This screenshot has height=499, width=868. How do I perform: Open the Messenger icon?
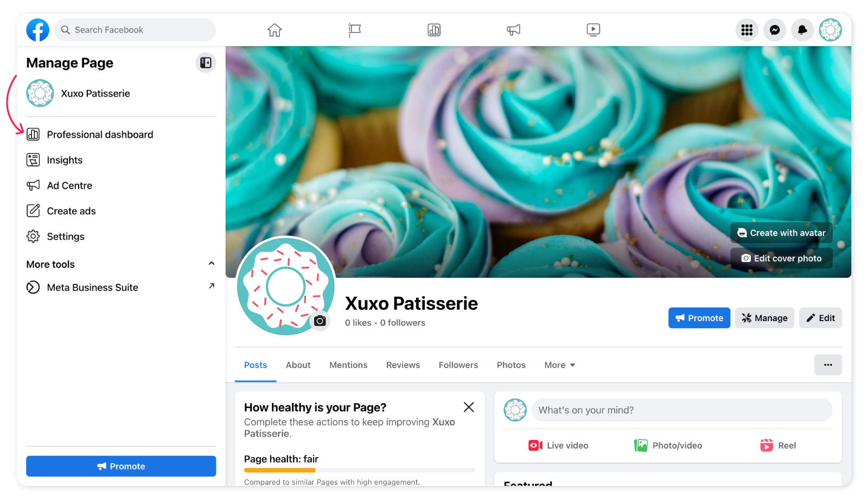click(775, 30)
